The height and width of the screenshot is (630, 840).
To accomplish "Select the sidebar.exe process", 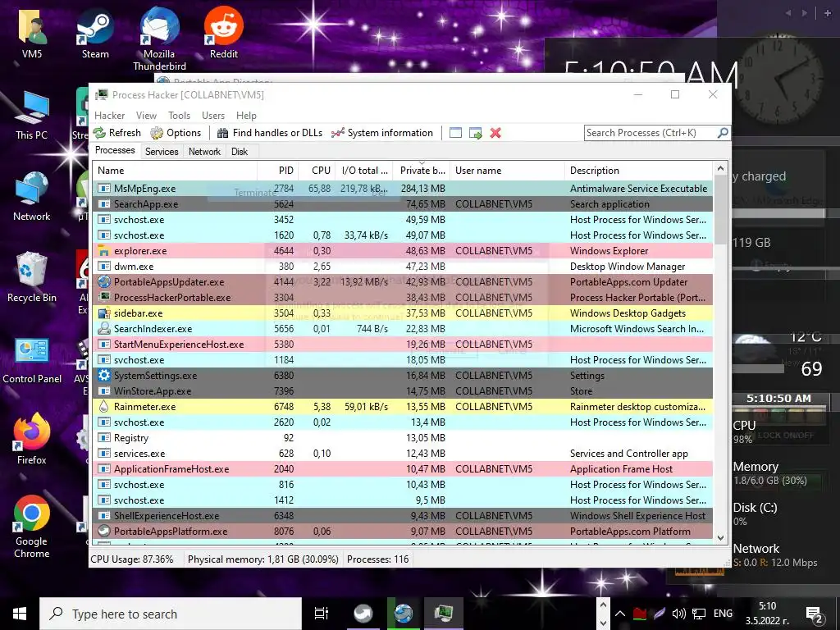I will 403,313.
